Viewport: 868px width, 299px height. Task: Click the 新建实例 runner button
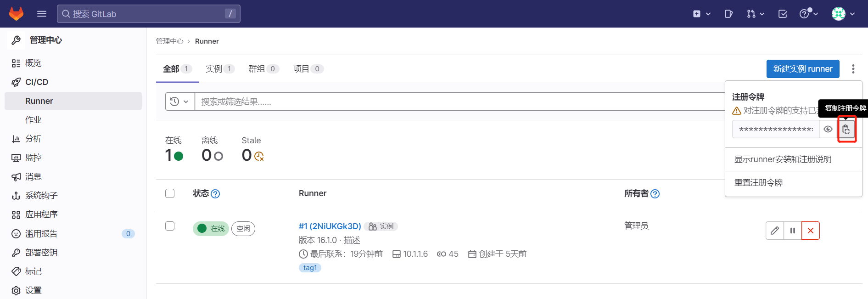coord(803,69)
